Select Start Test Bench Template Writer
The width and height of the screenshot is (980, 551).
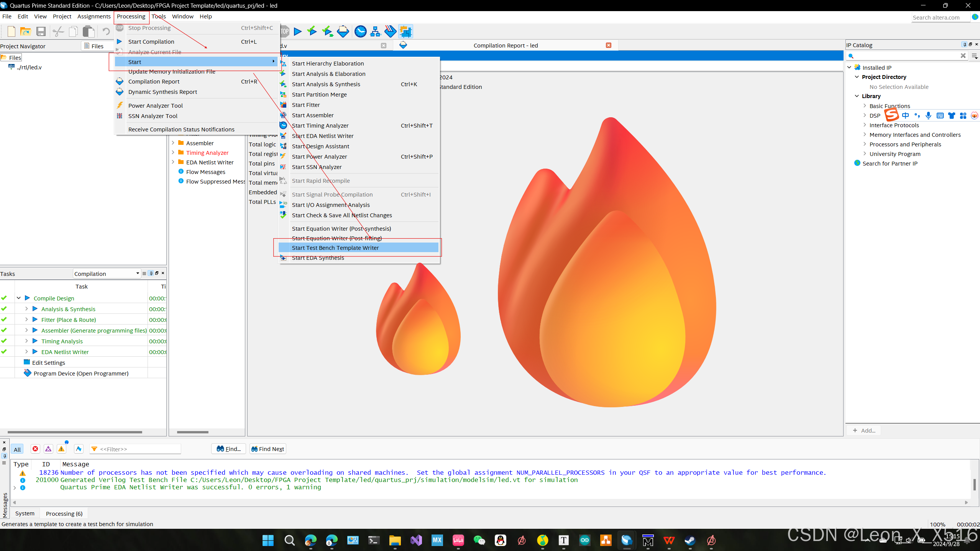pyautogui.click(x=335, y=248)
